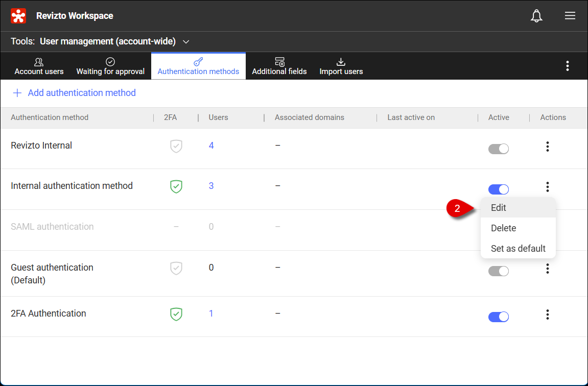Disable Active switch for Internal authentication method
Viewport: 588px width, 386px height.
(x=499, y=189)
